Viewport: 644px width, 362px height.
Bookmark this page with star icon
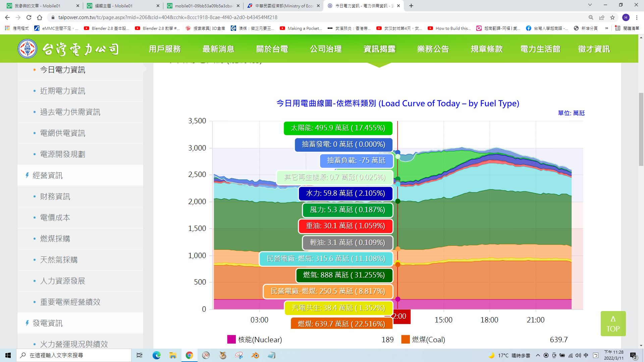click(612, 17)
